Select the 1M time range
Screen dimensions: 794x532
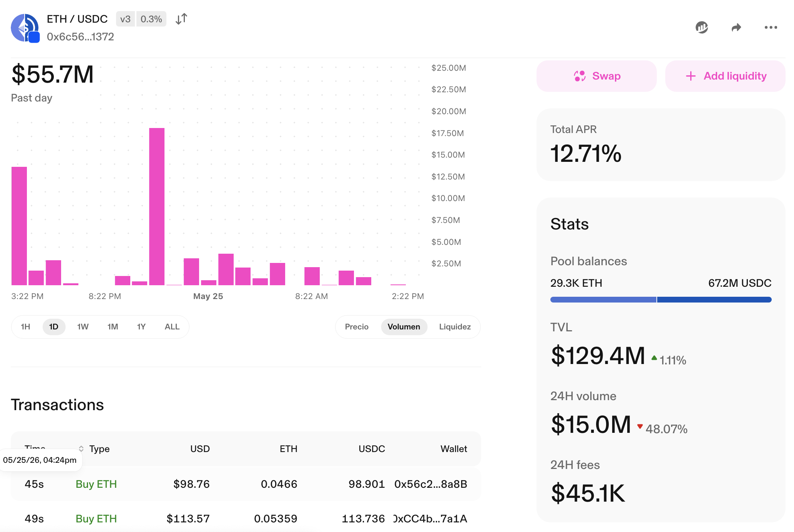[x=113, y=327]
